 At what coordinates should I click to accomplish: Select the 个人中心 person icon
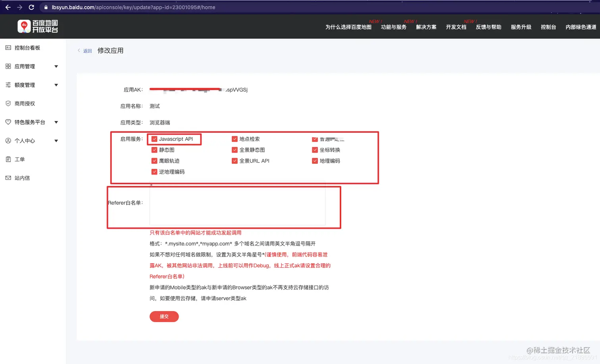click(8, 140)
